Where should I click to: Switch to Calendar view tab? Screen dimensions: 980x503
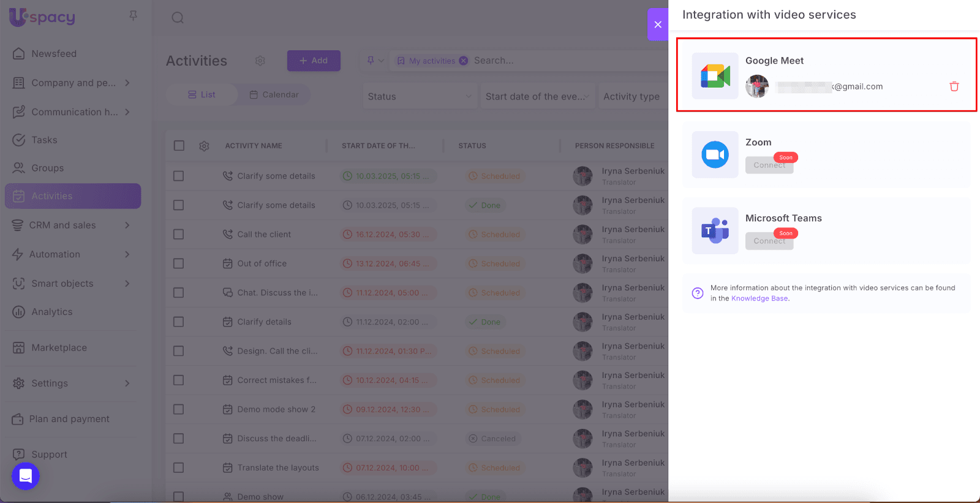[274, 94]
